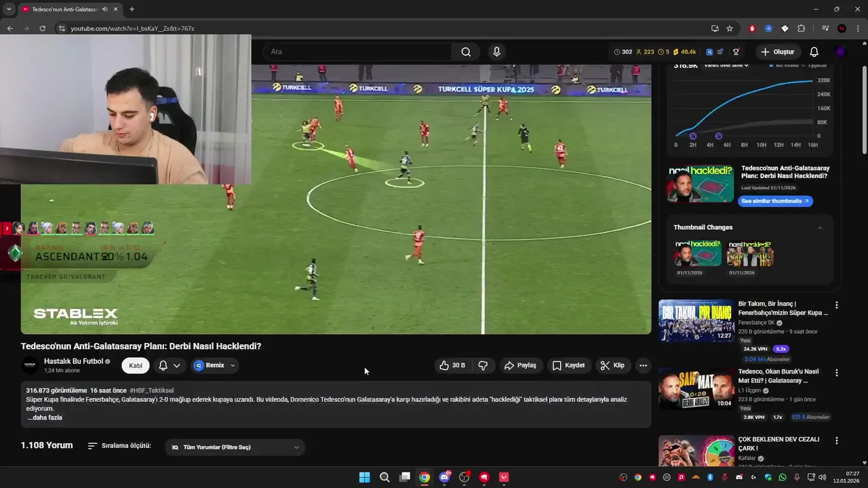
Task: Save video with Kaydet button
Action: point(568,365)
